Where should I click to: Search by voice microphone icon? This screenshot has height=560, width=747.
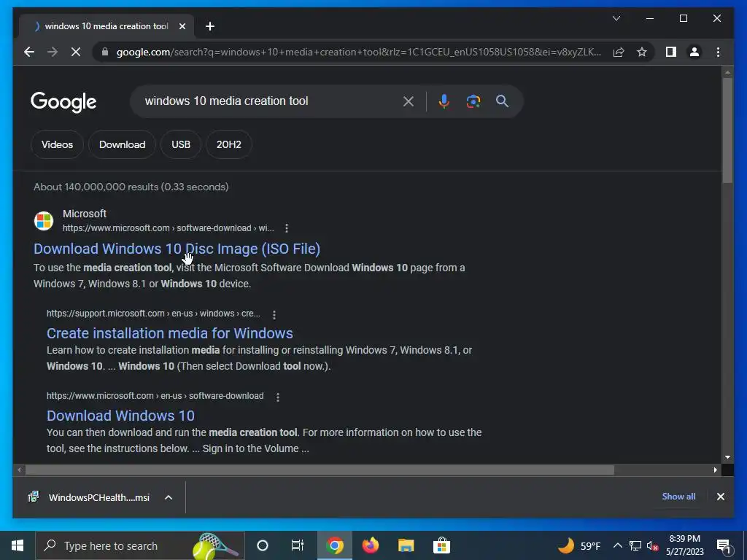[x=444, y=101]
